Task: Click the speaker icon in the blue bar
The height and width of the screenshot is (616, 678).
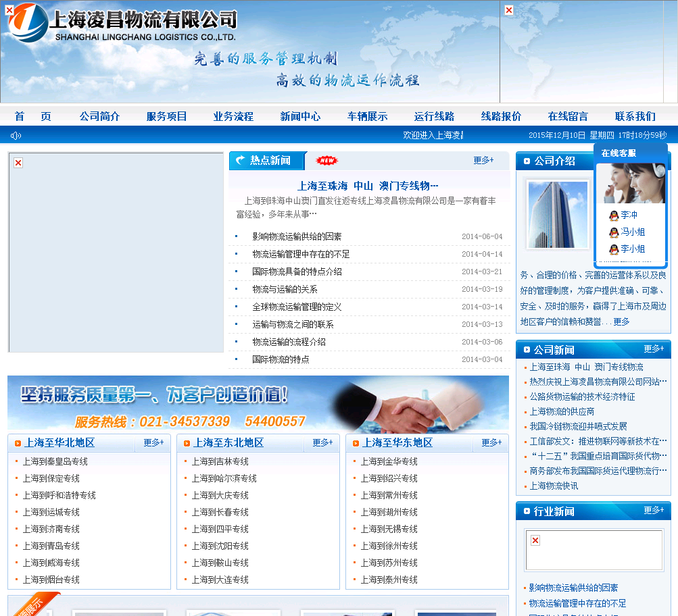Action: click(16, 136)
